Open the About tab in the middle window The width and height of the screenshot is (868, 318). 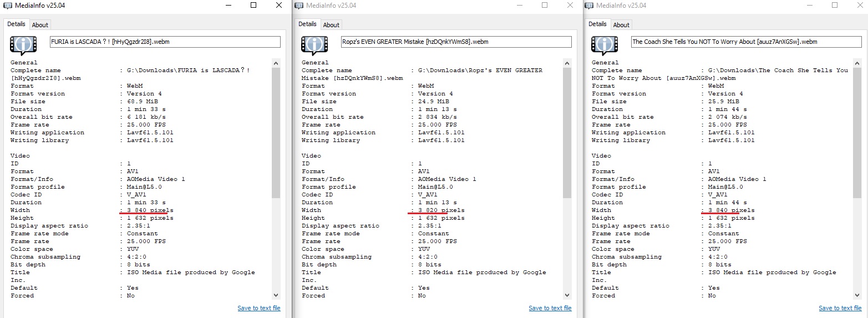pos(331,24)
